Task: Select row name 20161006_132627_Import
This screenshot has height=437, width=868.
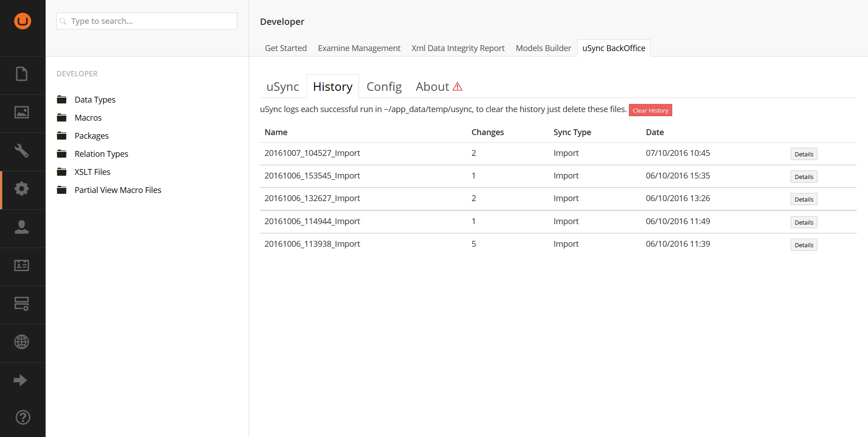Action: pyautogui.click(x=312, y=198)
